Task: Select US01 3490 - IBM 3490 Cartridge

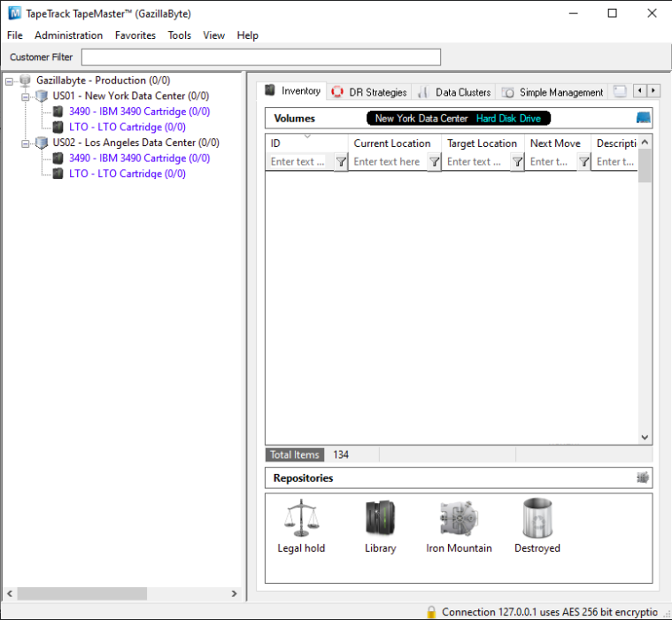Action: [139, 112]
